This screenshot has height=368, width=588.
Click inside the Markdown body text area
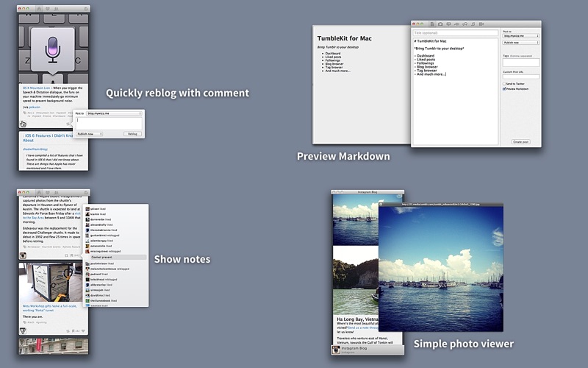coord(455,91)
